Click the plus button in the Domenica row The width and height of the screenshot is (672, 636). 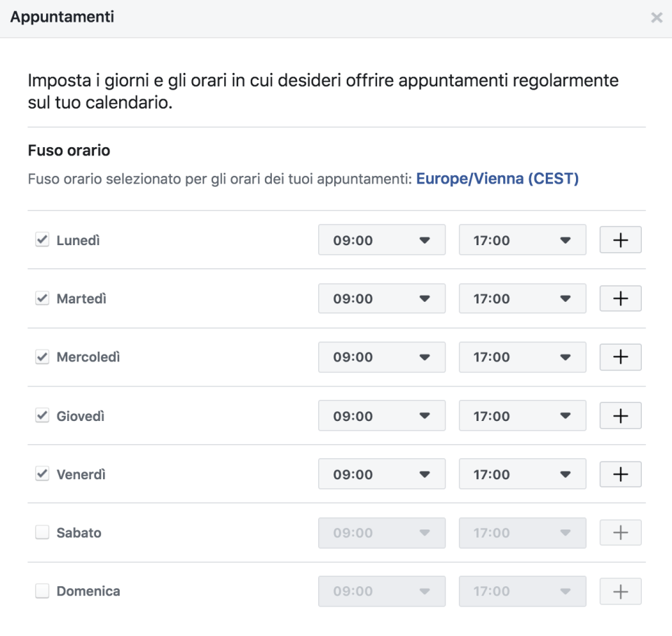[620, 591]
